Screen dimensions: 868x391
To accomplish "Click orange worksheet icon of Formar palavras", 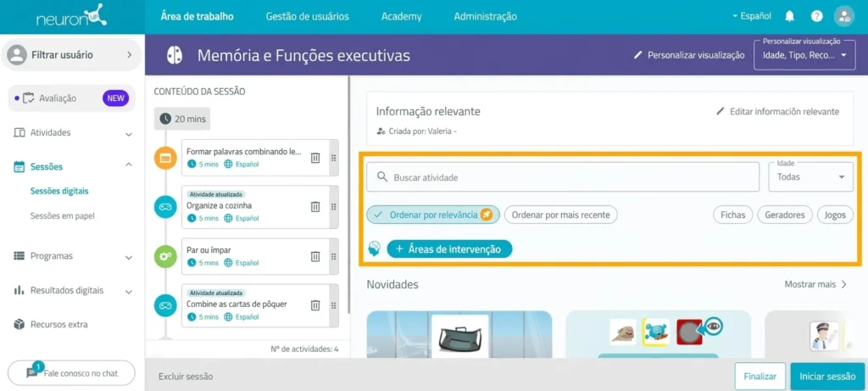I will [165, 159].
